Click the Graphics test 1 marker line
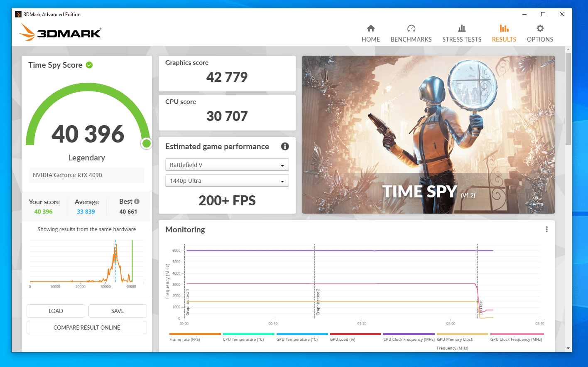588x367 pixels. 184,281
